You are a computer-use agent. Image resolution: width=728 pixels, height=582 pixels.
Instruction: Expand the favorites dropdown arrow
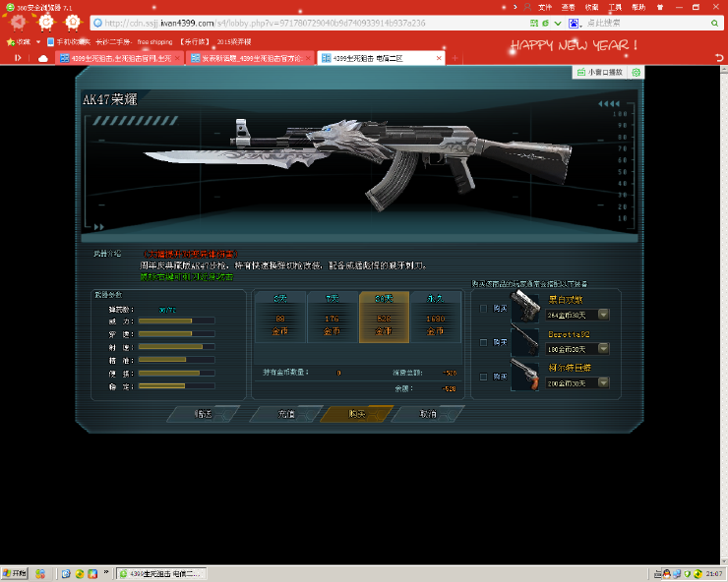click(38, 41)
